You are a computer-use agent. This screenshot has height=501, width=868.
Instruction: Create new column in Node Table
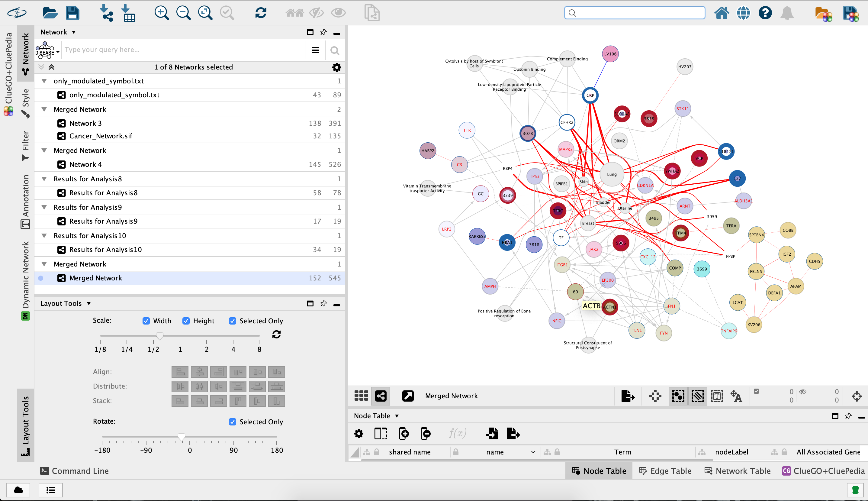click(x=404, y=434)
